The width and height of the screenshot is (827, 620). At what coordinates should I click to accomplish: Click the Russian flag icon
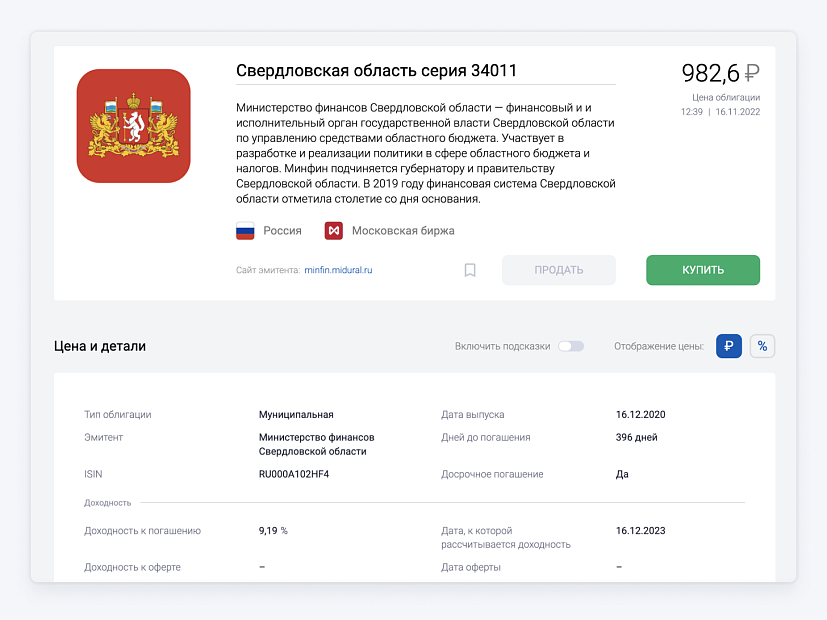[x=245, y=231]
